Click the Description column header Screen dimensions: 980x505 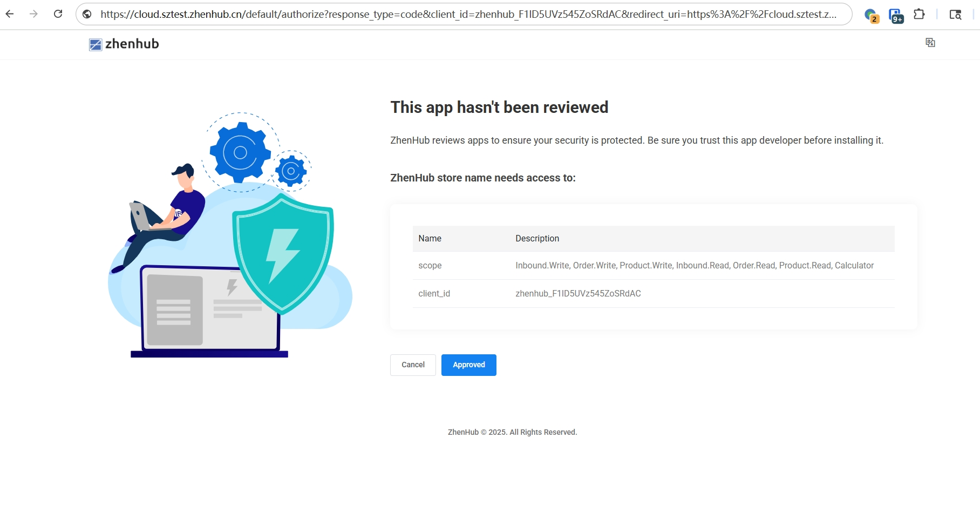[x=537, y=238]
